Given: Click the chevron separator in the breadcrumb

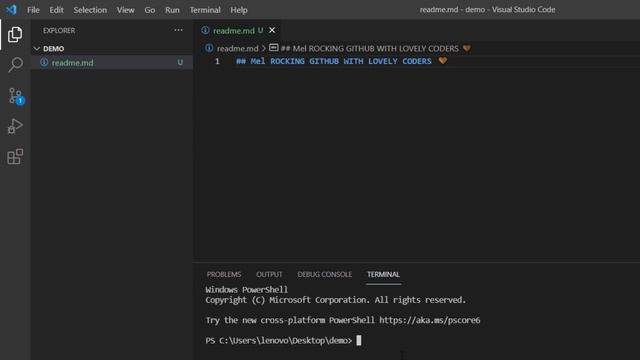Looking at the screenshot, I should (x=264, y=48).
